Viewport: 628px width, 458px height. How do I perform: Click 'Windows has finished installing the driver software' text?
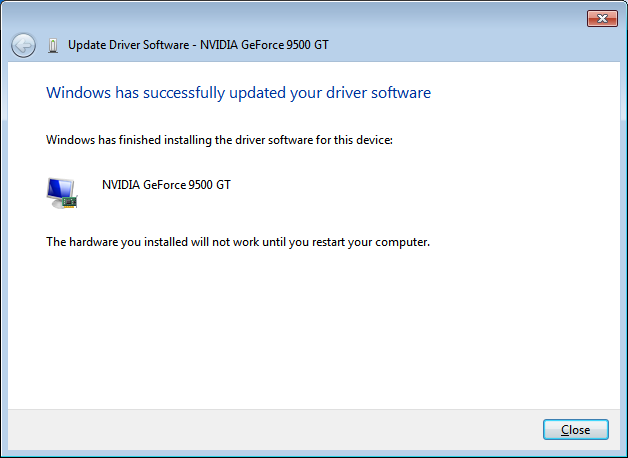219,140
